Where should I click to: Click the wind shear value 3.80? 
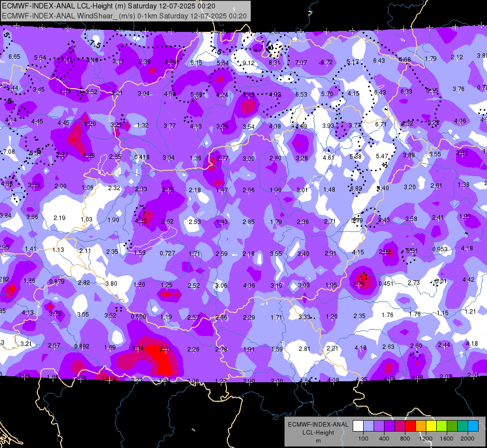[111, 284]
